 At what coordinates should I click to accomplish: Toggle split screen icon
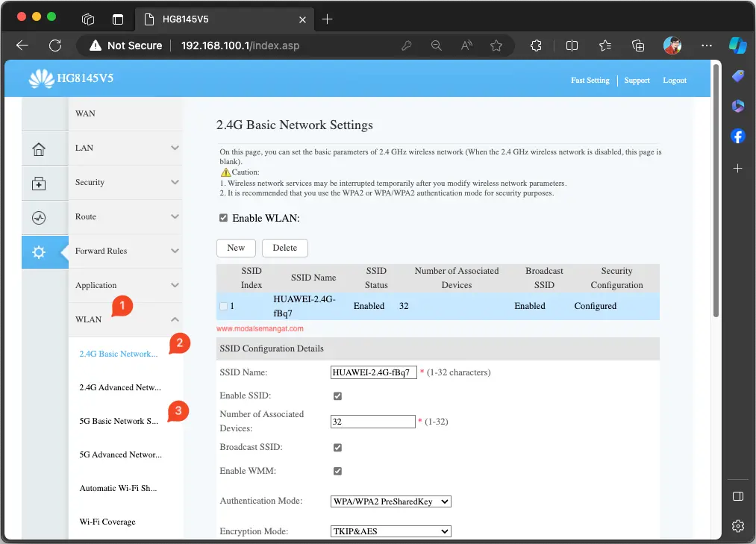[572, 46]
